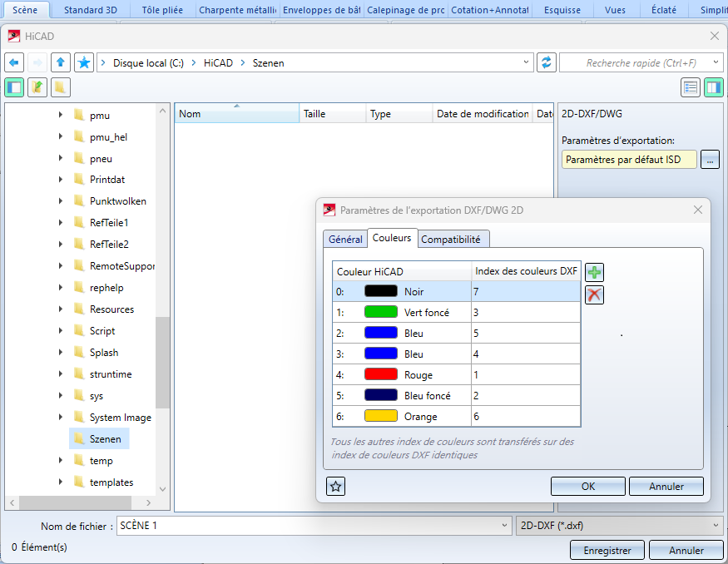This screenshot has width=728, height=564.
Task: Expand the Resources folder
Action: pyautogui.click(x=61, y=309)
